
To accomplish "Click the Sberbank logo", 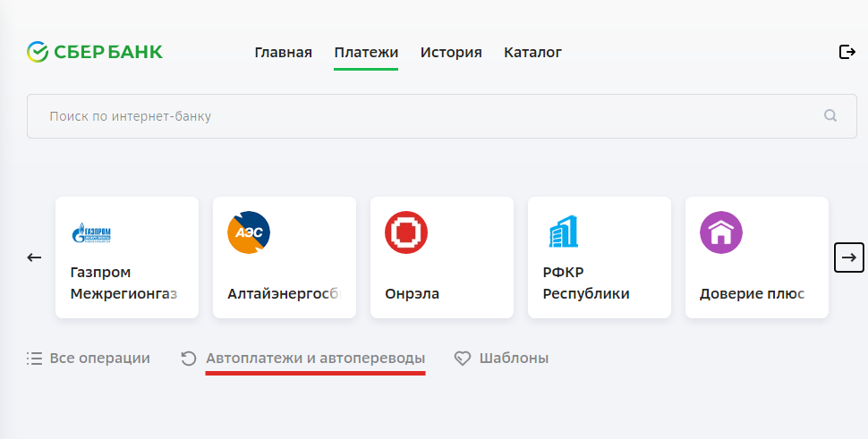I will click(x=95, y=52).
